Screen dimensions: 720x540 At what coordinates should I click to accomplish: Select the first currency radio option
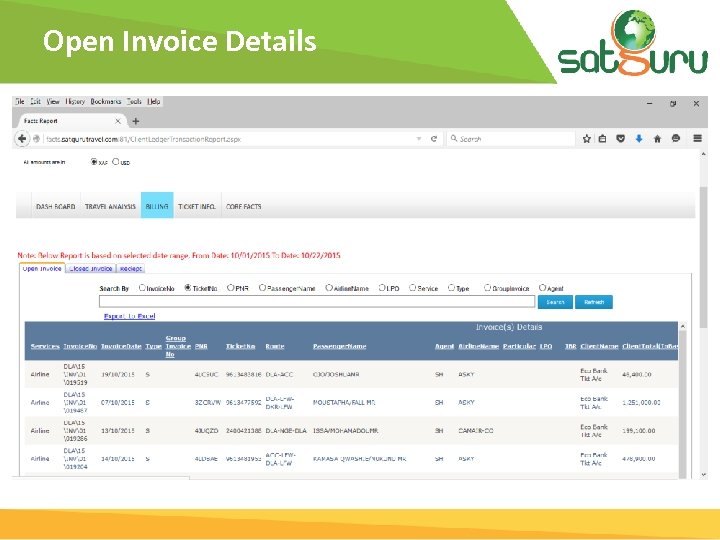click(x=94, y=162)
